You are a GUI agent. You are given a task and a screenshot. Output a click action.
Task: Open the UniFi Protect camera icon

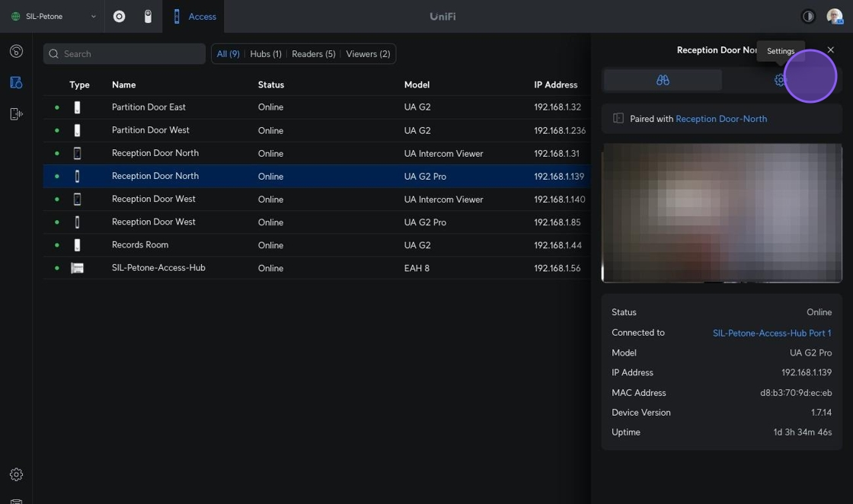pyautogui.click(x=148, y=16)
